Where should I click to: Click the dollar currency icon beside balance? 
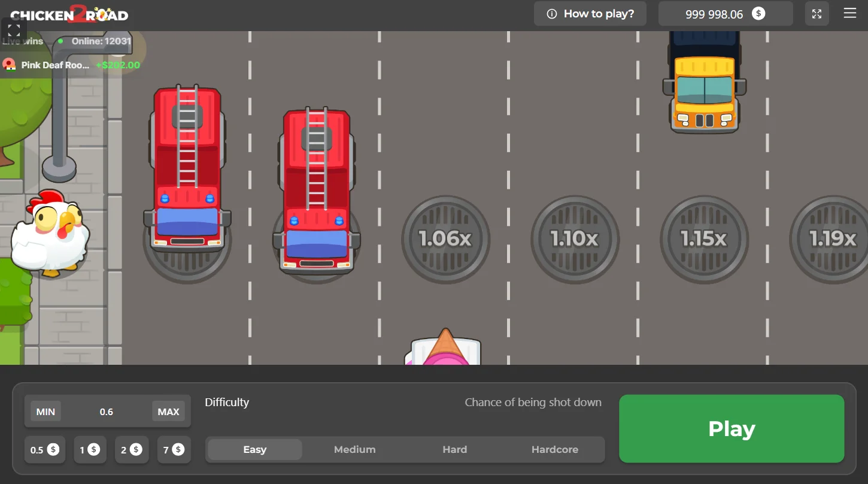pos(758,13)
